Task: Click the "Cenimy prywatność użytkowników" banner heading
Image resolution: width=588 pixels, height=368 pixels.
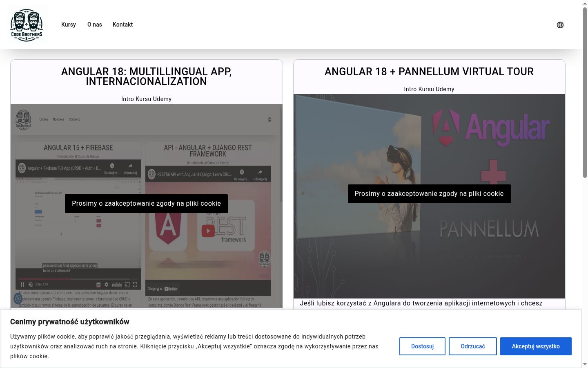Action: 70,322
